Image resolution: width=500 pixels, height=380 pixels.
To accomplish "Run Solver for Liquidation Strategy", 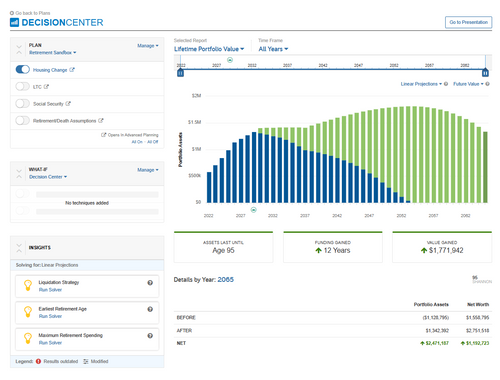I will (50, 290).
